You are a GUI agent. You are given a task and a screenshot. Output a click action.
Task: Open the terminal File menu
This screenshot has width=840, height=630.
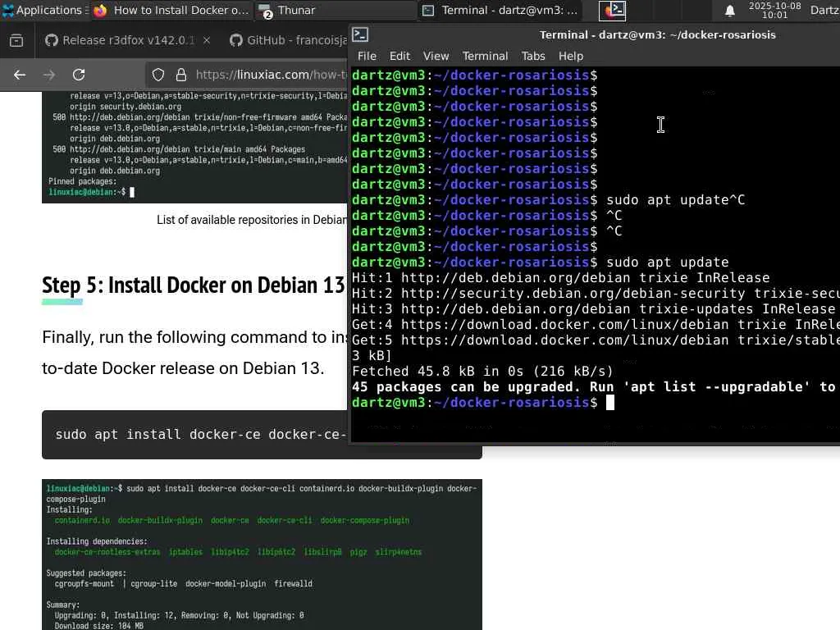pos(367,57)
